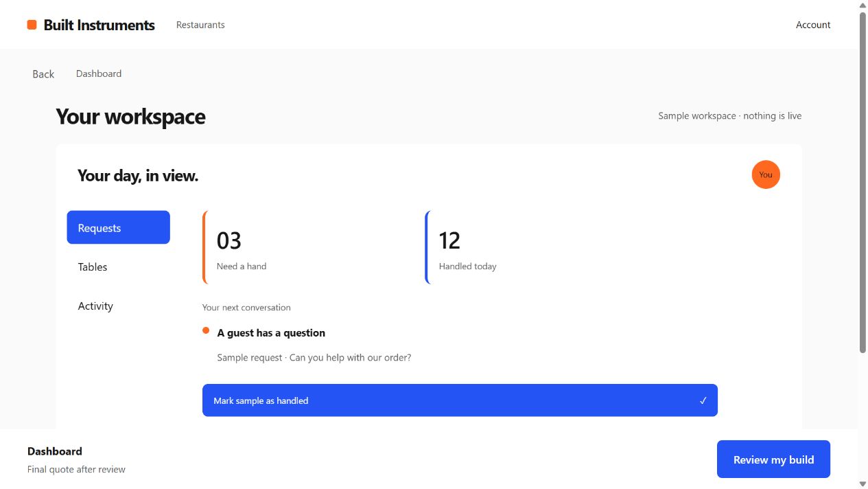Open the Restaurants navigation link

tap(200, 25)
